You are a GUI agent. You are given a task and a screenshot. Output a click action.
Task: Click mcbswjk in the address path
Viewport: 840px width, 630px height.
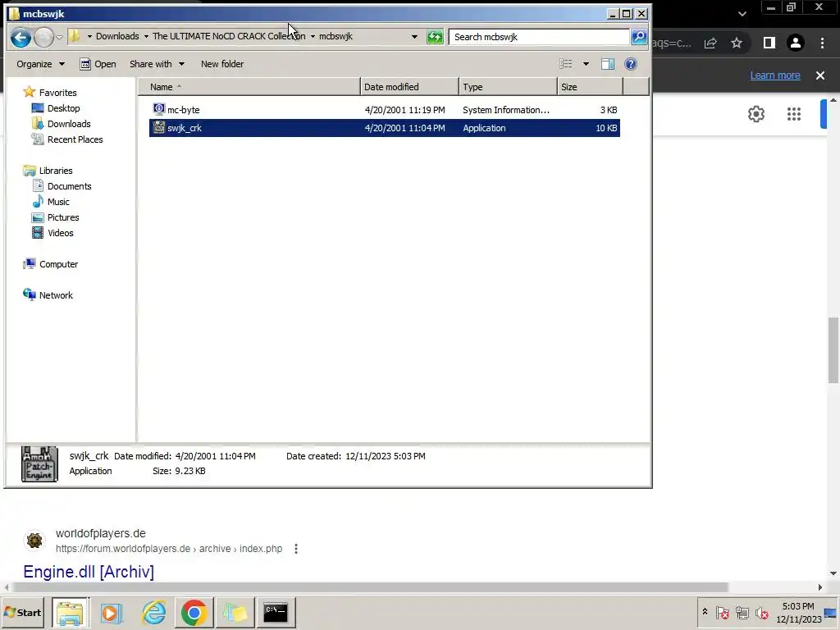336,36
